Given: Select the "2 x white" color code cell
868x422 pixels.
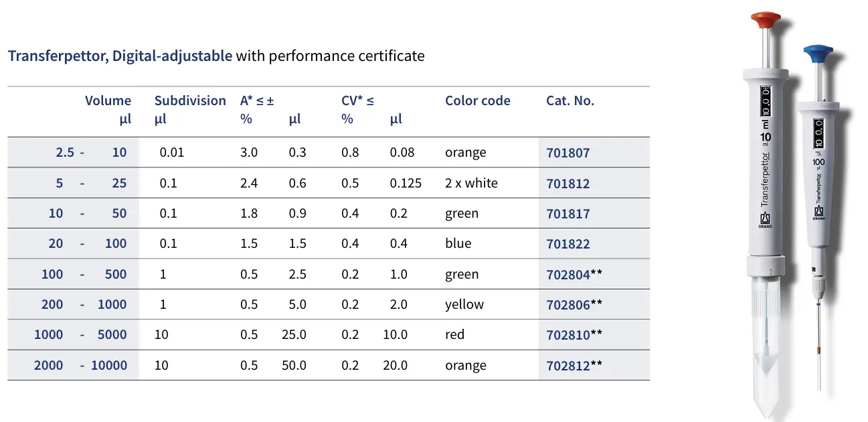Looking at the screenshot, I should (x=471, y=184).
